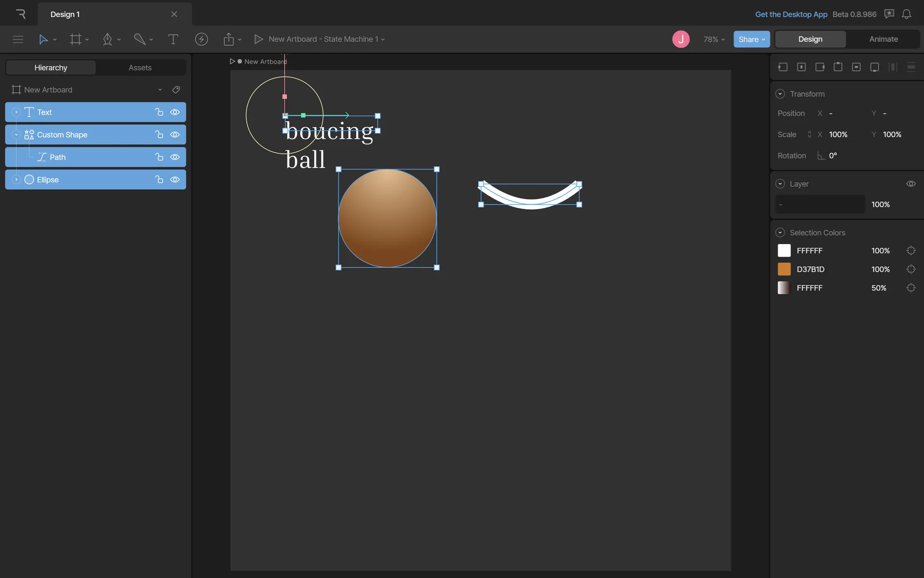Image resolution: width=924 pixels, height=578 pixels.
Task: Open the notifications bell
Action: (906, 14)
